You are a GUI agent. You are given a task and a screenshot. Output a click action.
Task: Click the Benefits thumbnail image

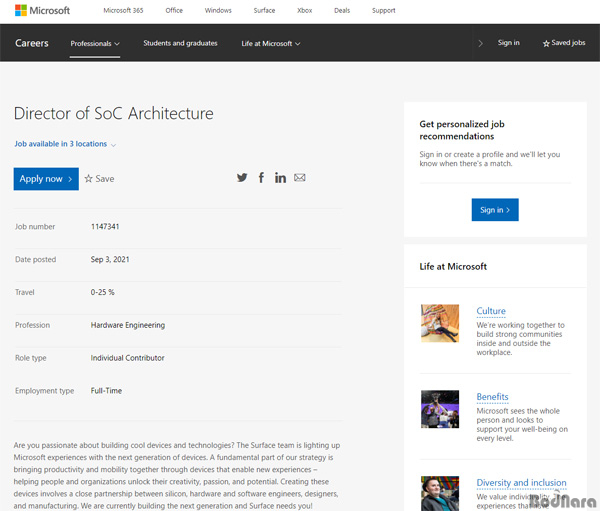coord(440,409)
